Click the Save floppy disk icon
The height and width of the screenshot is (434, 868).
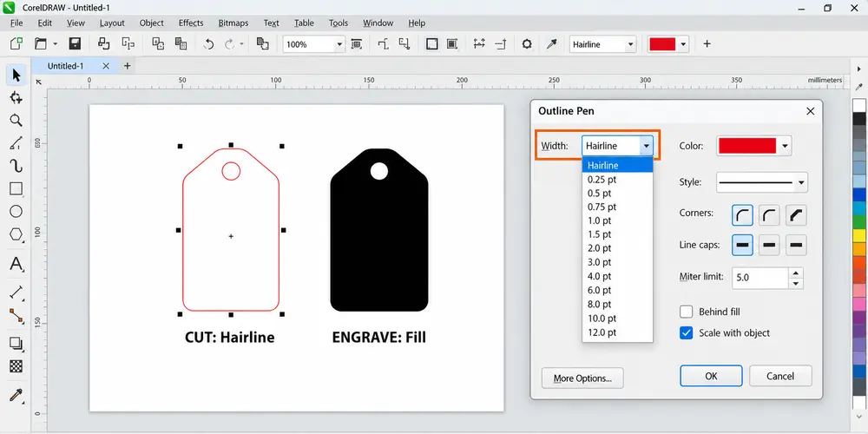(75, 43)
